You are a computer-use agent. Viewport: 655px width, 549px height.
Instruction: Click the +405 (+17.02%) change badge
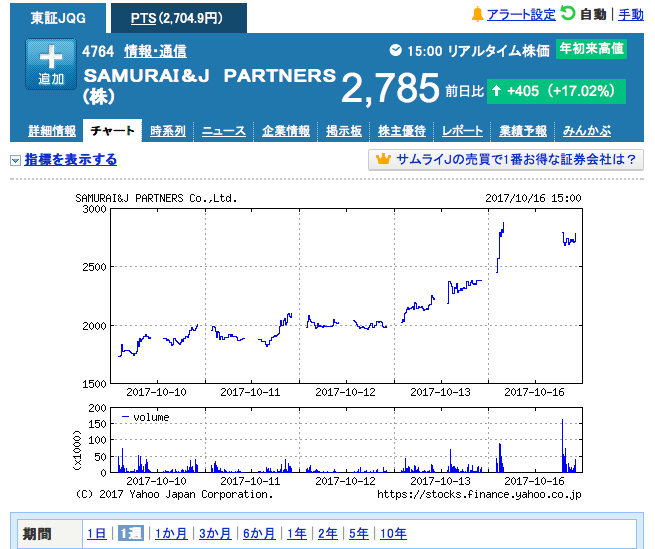[x=556, y=91]
